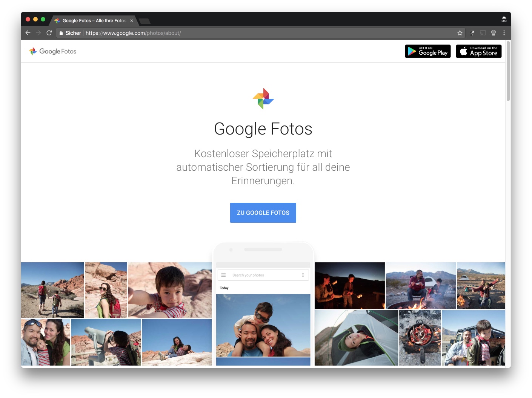Image resolution: width=532 pixels, height=398 pixels.
Task: Click the 'Today' label in phone mockup
Action: (224, 288)
